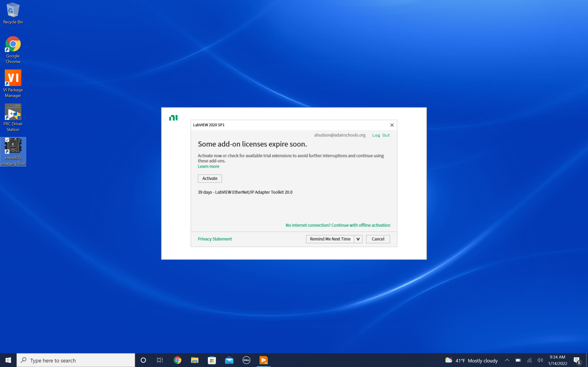This screenshot has width=588, height=367.
Task: Click Continue with offline activation link
Action: coord(338,225)
